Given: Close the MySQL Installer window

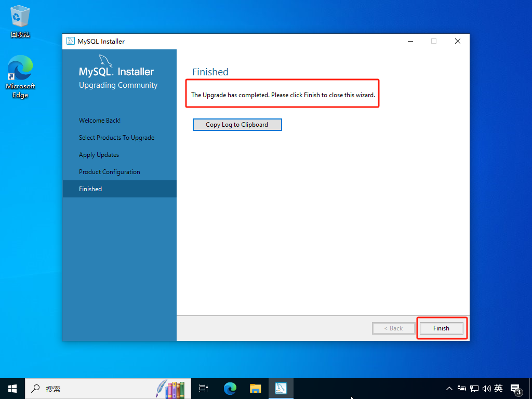Looking at the screenshot, I should point(457,42).
